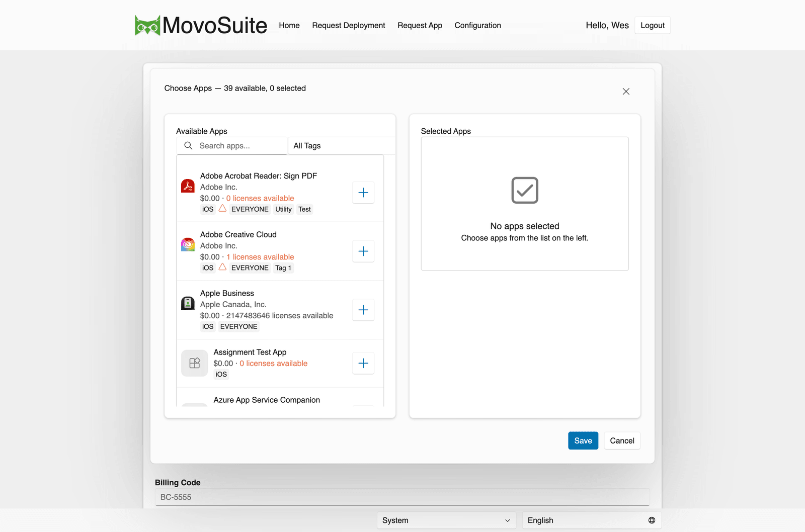805x532 pixels.
Task: Click the 'Choose Apps — 39 available' heading
Action: click(x=235, y=88)
